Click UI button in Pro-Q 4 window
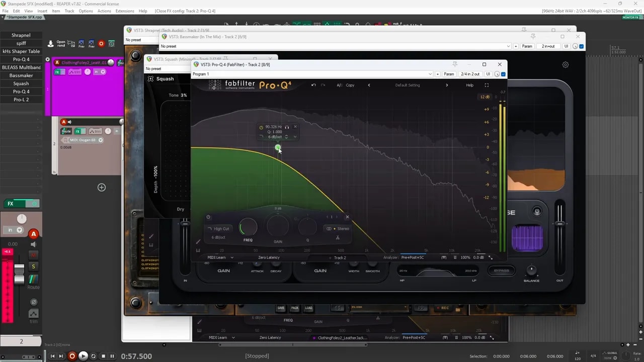644x362 pixels. click(x=488, y=74)
